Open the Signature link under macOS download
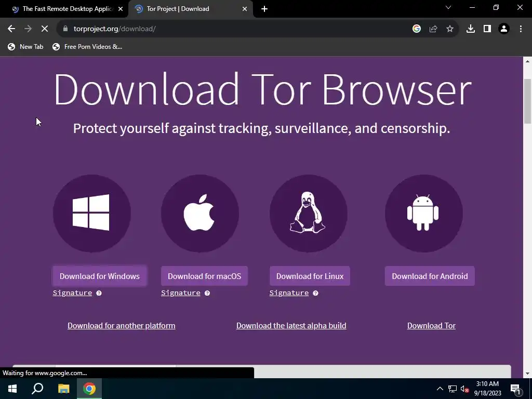 180,293
